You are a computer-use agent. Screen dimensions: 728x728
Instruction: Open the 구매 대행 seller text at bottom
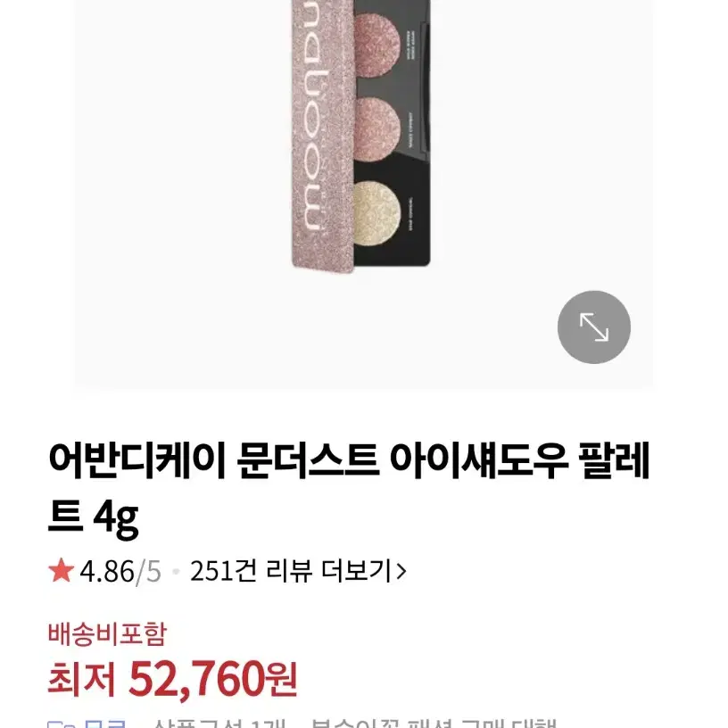point(508,724)
